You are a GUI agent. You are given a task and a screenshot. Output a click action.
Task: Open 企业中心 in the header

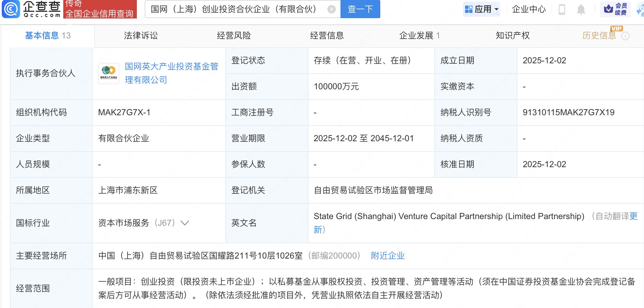528,9
